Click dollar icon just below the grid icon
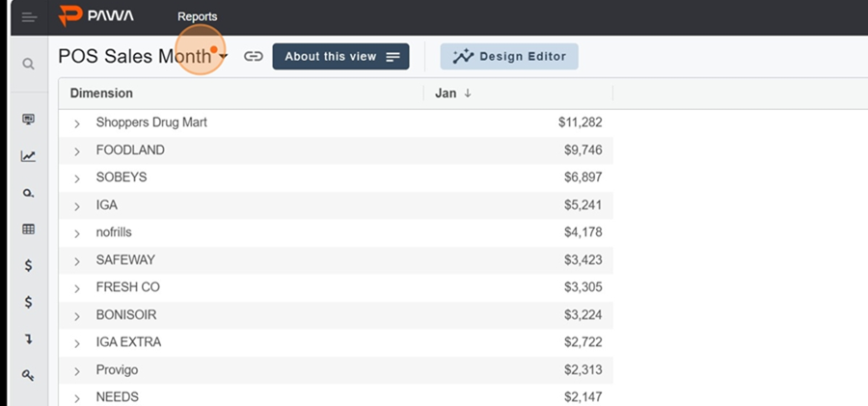Screen dimensions: 868x406 click(28, 266)
